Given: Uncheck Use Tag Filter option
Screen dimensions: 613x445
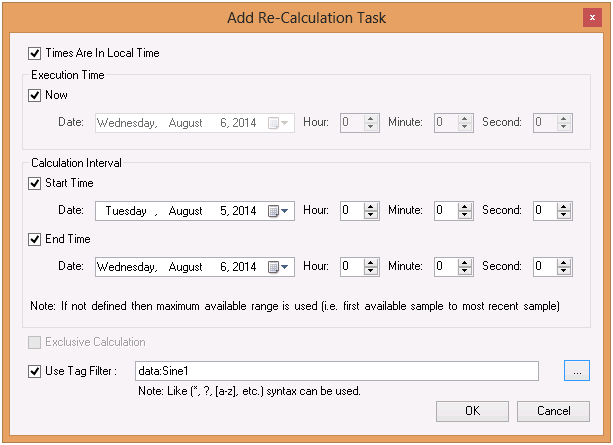Looking at the screenshot, I should tap(36, 372).
